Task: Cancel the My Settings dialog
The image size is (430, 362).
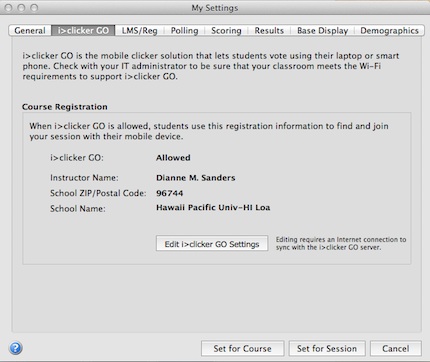Action: [x=396, y=348]
